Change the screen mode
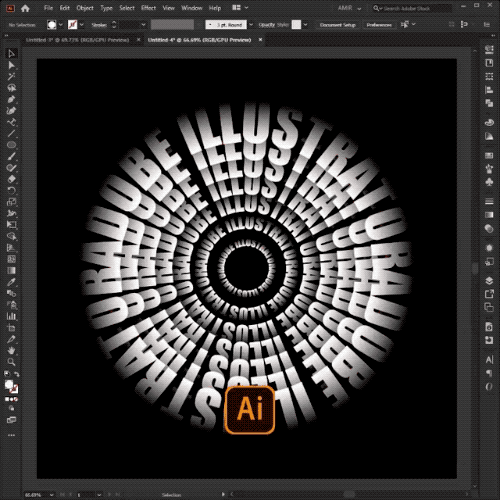The width and height of the screenshot is (500, 500). 11,420
